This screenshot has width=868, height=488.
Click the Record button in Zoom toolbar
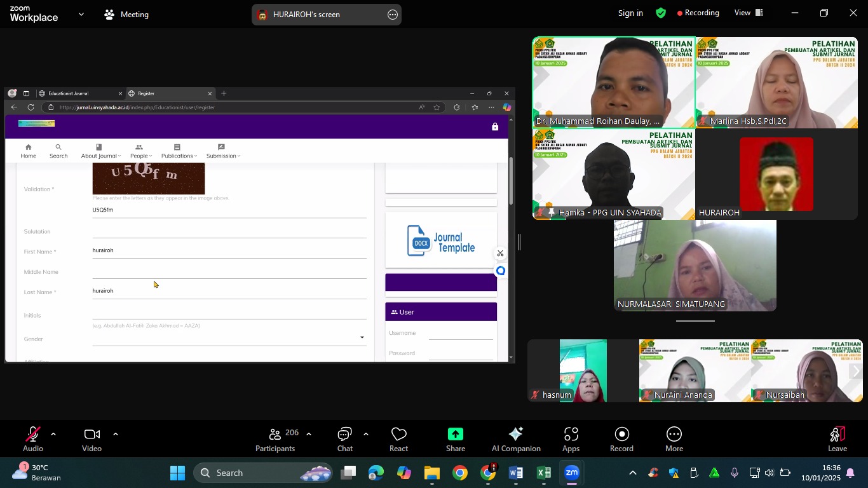pyautogui.click(x=621, y=440)
